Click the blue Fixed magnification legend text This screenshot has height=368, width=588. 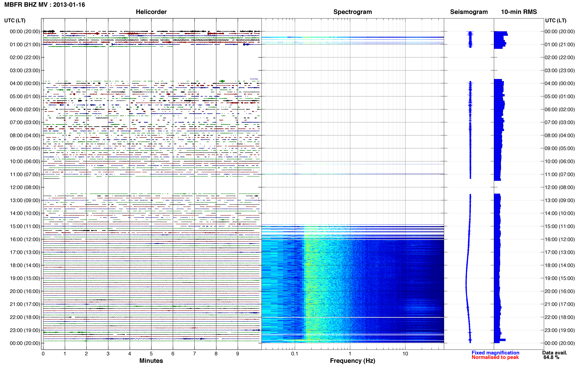tap(495, 353)
